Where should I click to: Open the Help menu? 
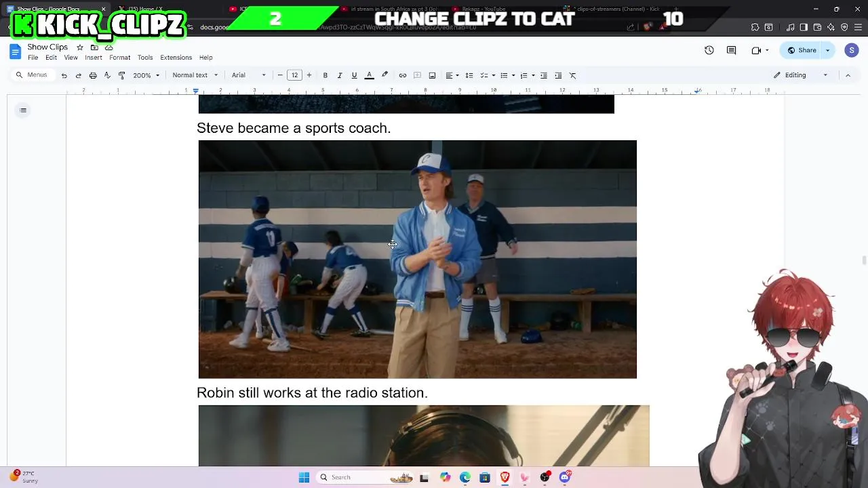205,58
